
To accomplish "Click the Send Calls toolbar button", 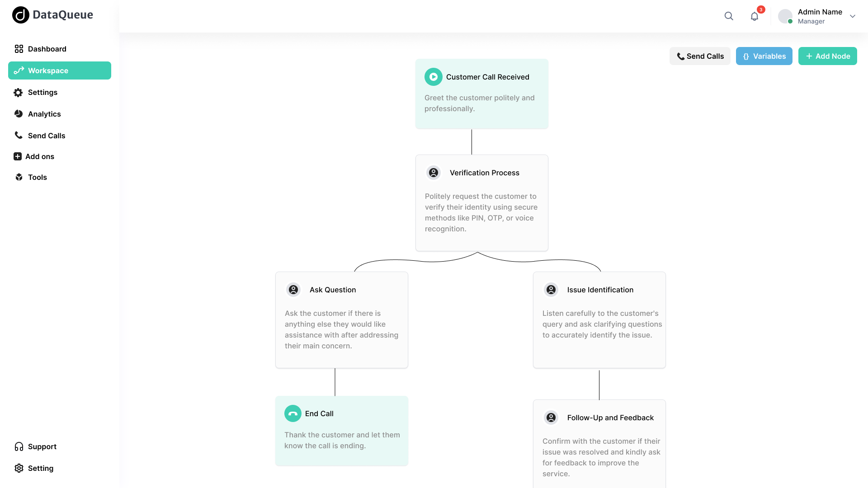I will click(700, 56).
